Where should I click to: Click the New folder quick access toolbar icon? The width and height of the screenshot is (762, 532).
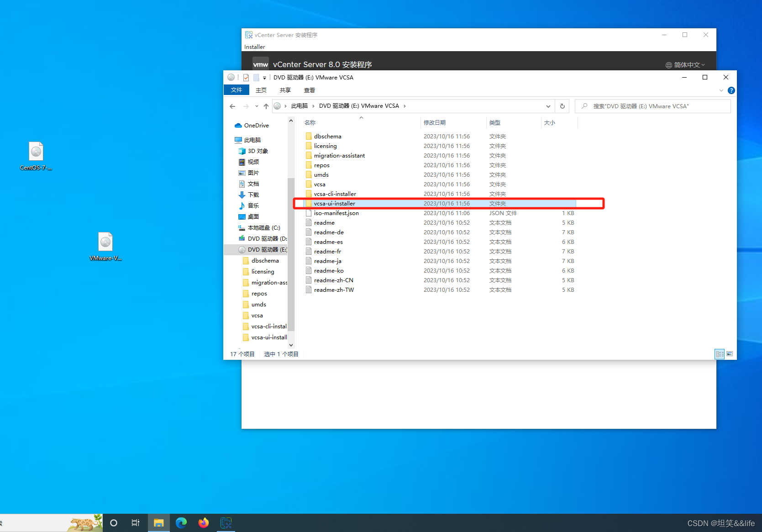256,78
